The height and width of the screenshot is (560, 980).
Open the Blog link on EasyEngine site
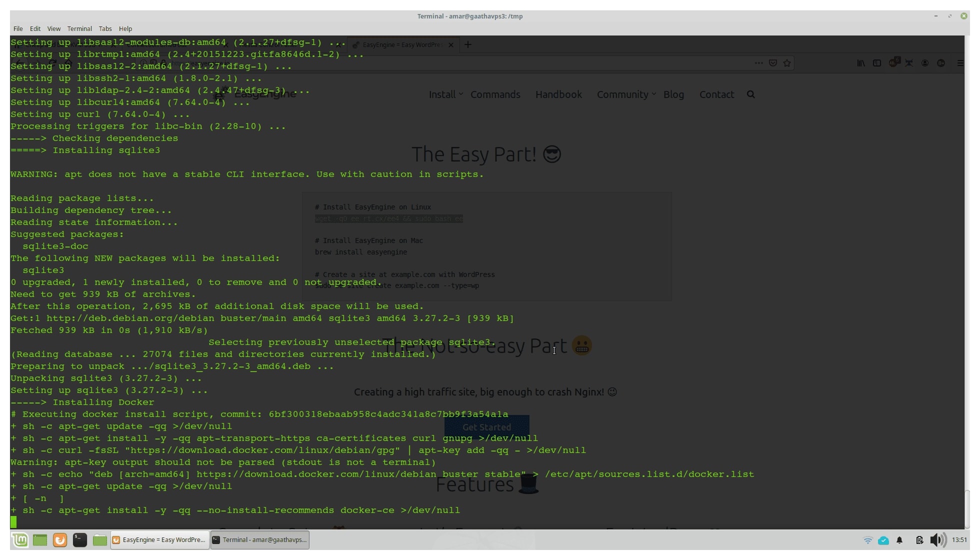pos(673,94)
